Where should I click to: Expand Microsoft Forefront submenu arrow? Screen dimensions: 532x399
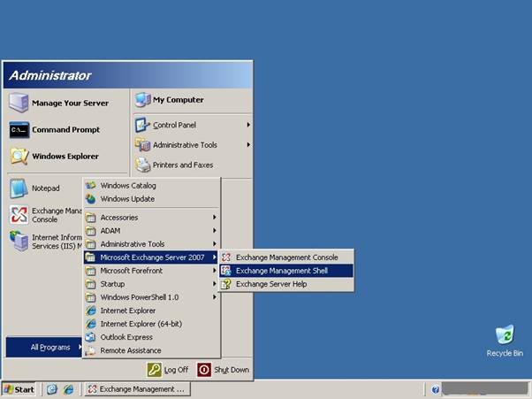click(x=215, y=271)
